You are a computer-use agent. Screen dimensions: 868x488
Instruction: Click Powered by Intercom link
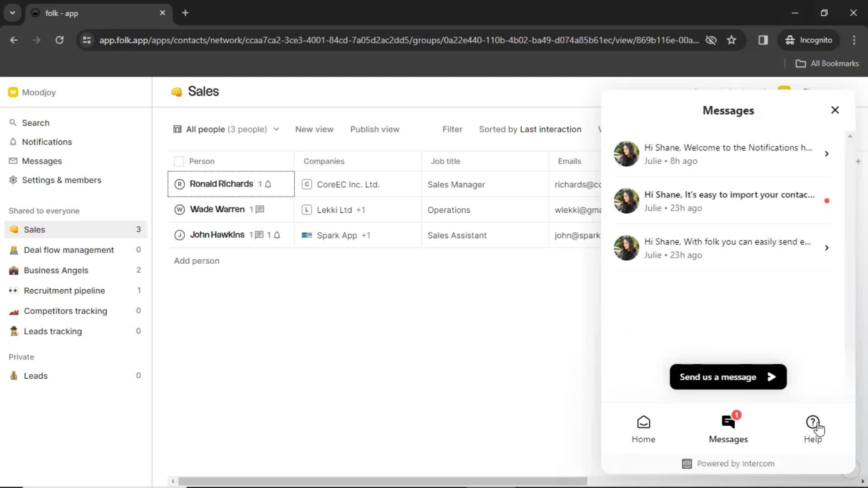click(728, 464)
